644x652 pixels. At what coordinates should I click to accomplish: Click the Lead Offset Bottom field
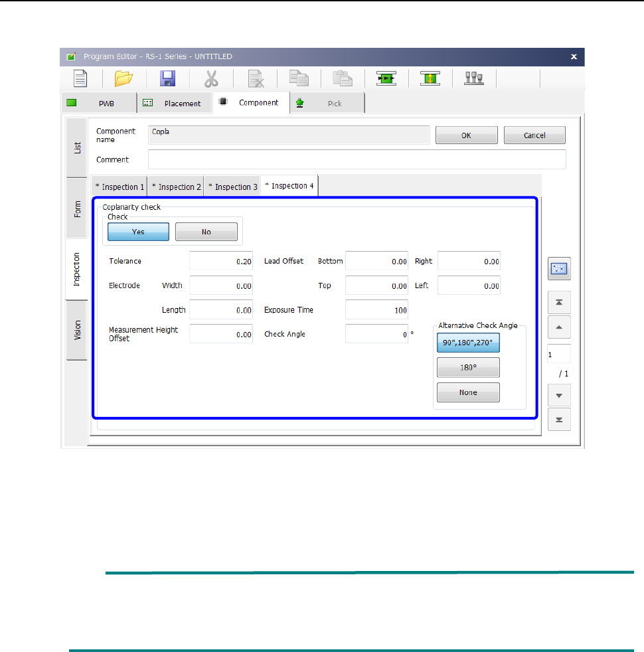tap(376, 261)
